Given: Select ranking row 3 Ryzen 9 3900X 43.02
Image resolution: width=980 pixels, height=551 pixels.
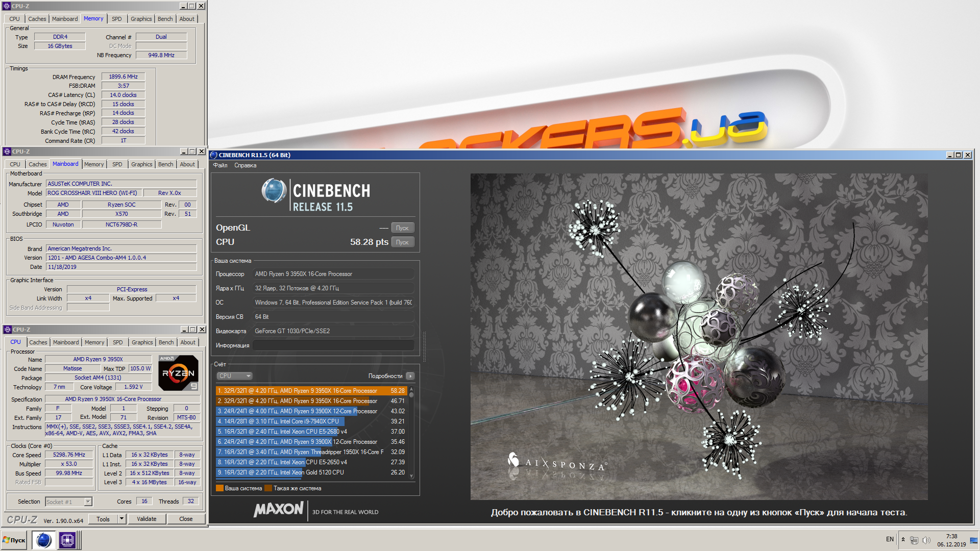Looking at the screenshot, I should (x=311, y=411).
